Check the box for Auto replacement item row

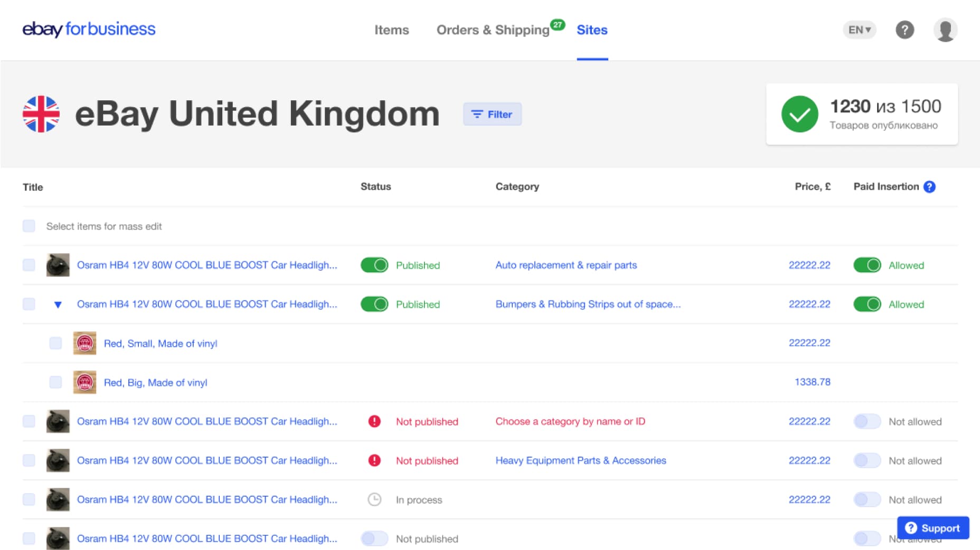tap(29, 265)
